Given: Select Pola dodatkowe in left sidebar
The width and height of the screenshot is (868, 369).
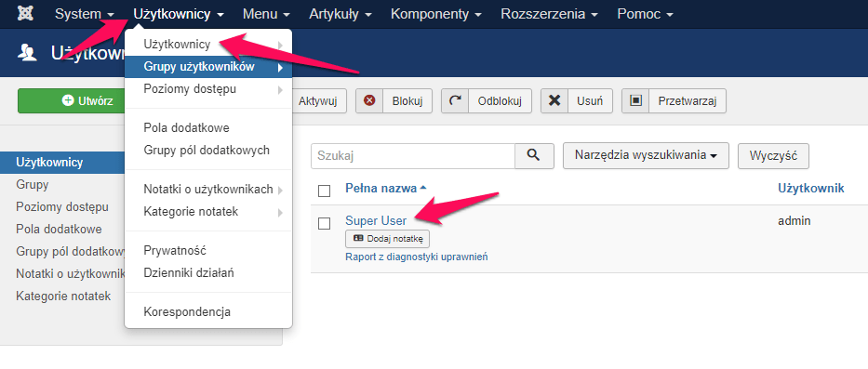Looking at the screenshot, I should (x=59, y=229).
